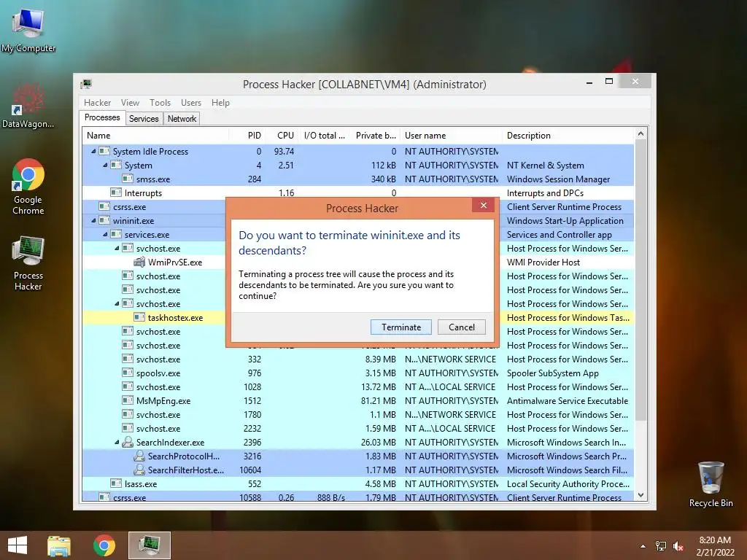Screen dimensions: 747x560
Task: Cancel the terminate process dialog
Action: [x=462, y=327]
